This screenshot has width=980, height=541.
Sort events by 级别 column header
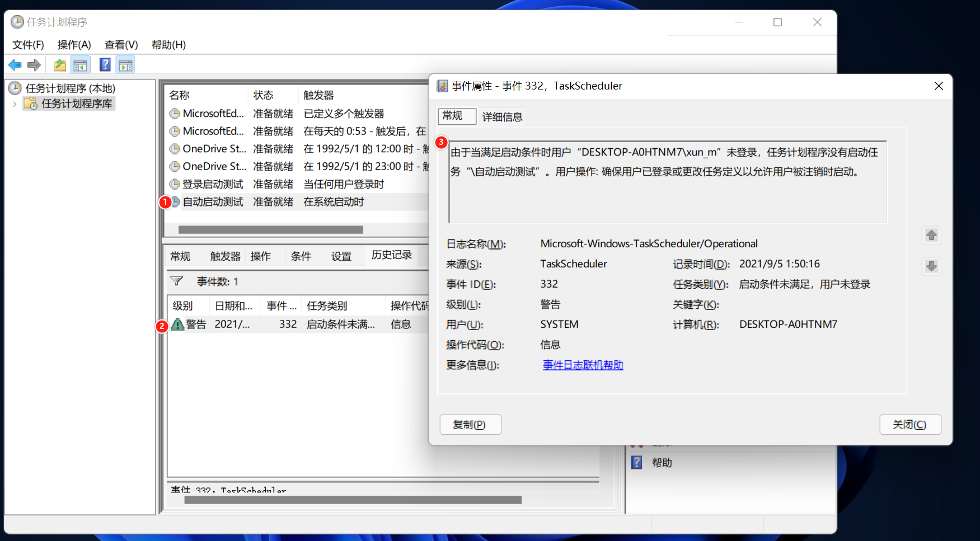[189, 305]
